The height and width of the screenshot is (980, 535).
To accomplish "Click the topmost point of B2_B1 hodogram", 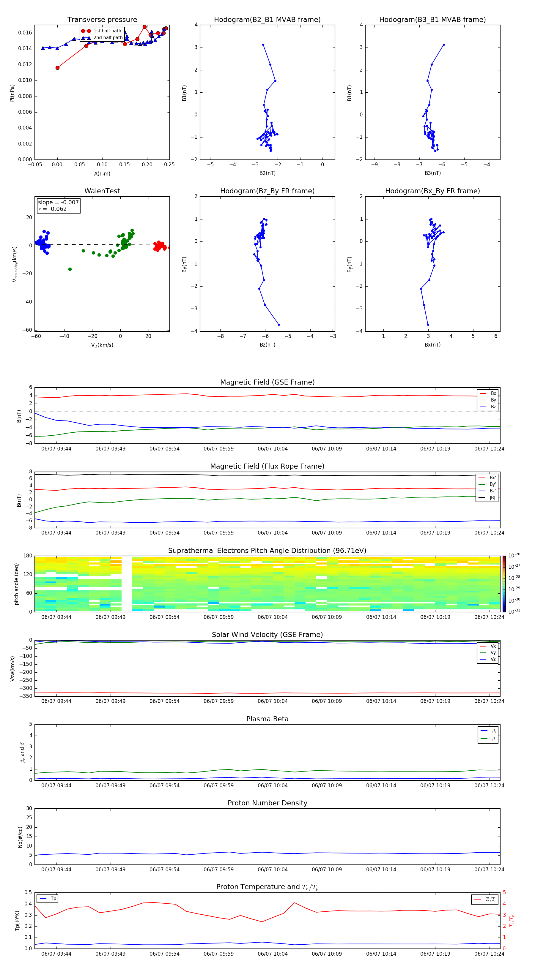I will pos(263,45).
